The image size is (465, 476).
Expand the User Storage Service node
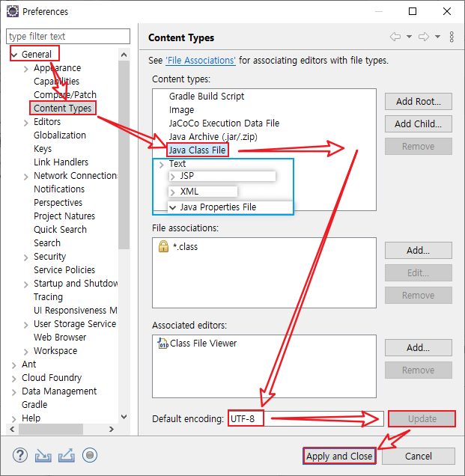coord(26,325)
